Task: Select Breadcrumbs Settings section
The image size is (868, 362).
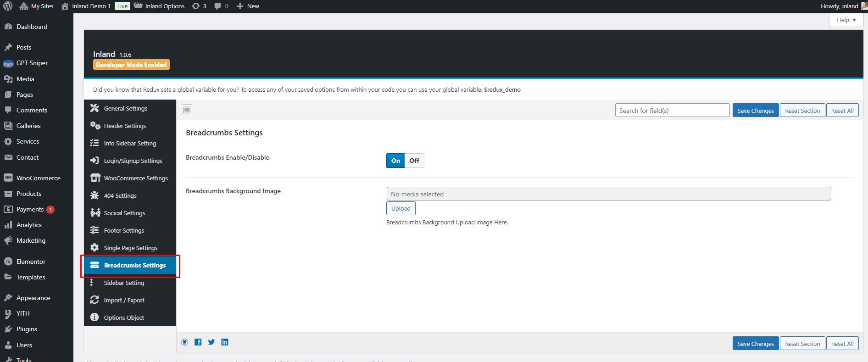Action: click(130, 265)
